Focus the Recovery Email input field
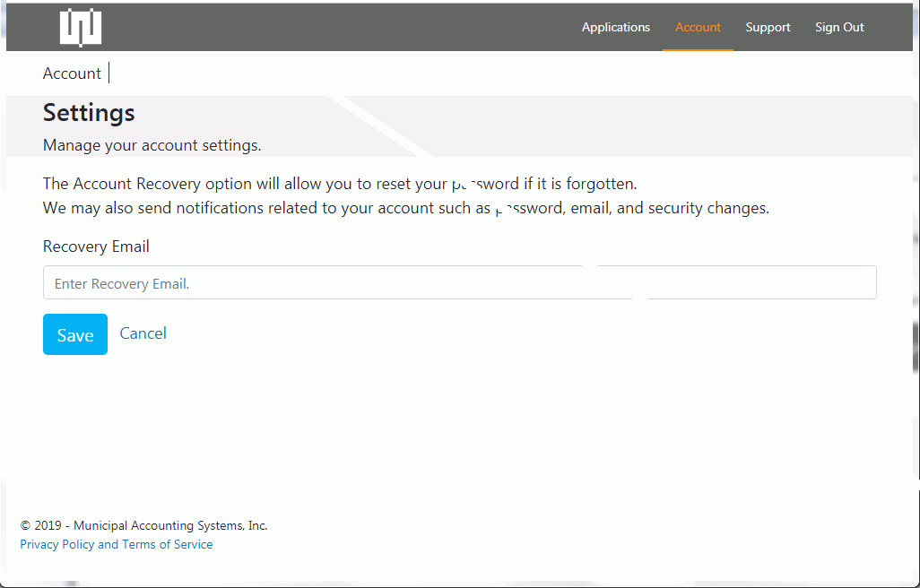This screenshot has width=920, height=588. pos(459,282)
